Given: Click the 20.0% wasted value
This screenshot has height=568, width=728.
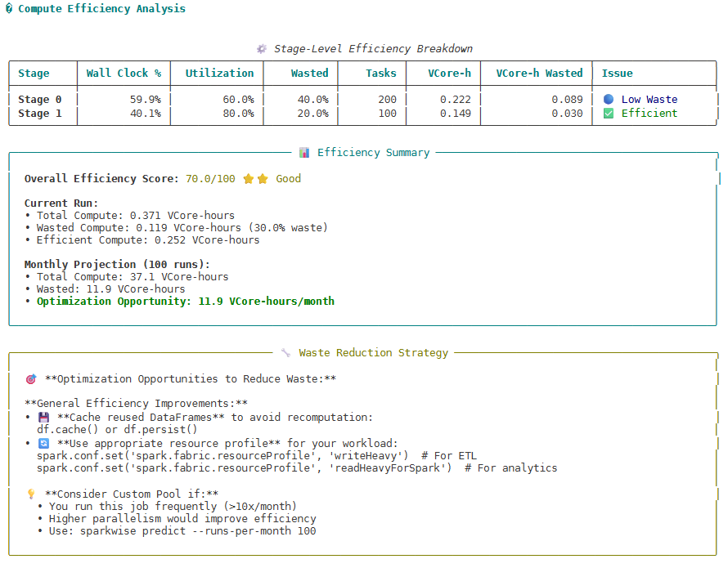Looking at the screenshot, I should point(313,114).
